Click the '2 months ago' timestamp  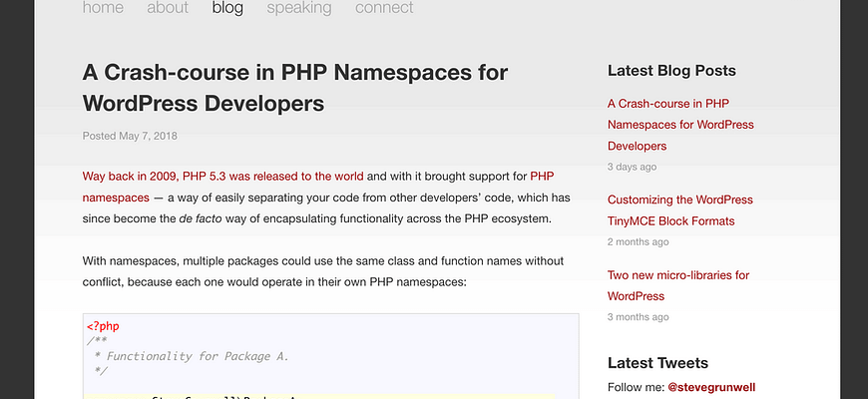point(638,241)
